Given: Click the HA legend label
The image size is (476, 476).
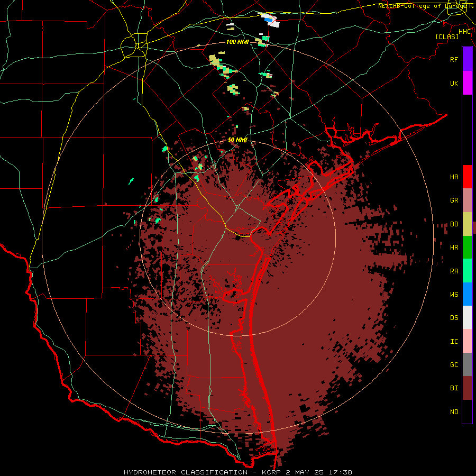Looking at the screenshot, I should (x=454, y=177).
